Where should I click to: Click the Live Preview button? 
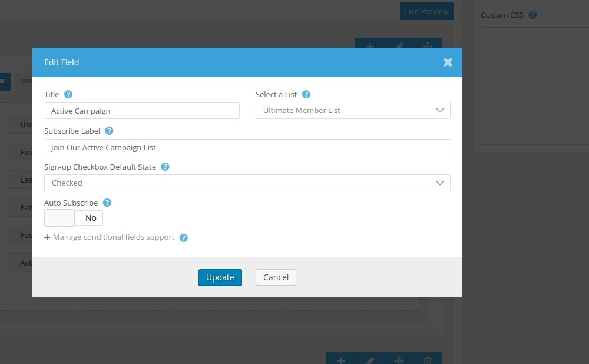click(426, 11)
